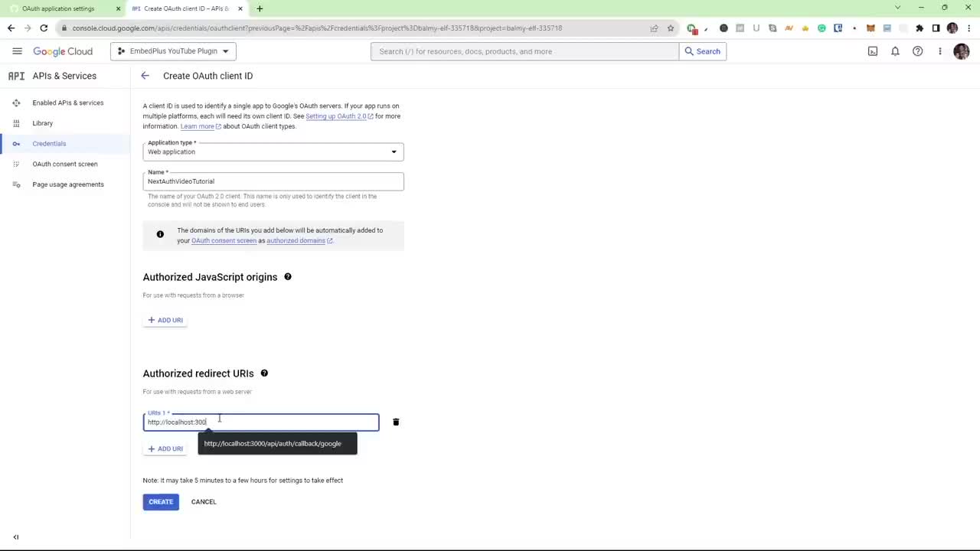The image size is (980, 551).
Task: Close the OAuth application settings tab
Action: pyautogui.click(x=118, y=8)
